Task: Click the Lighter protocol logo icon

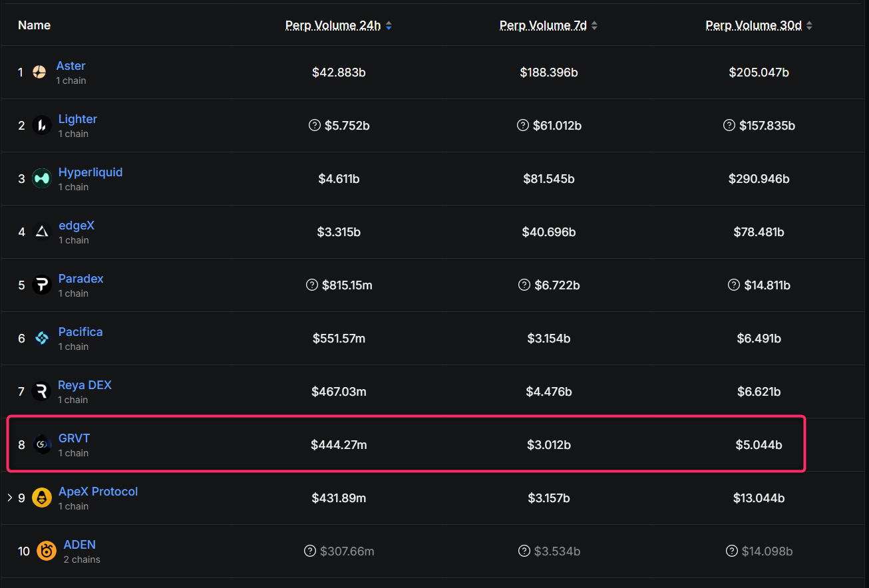Action: click(41, 125)
